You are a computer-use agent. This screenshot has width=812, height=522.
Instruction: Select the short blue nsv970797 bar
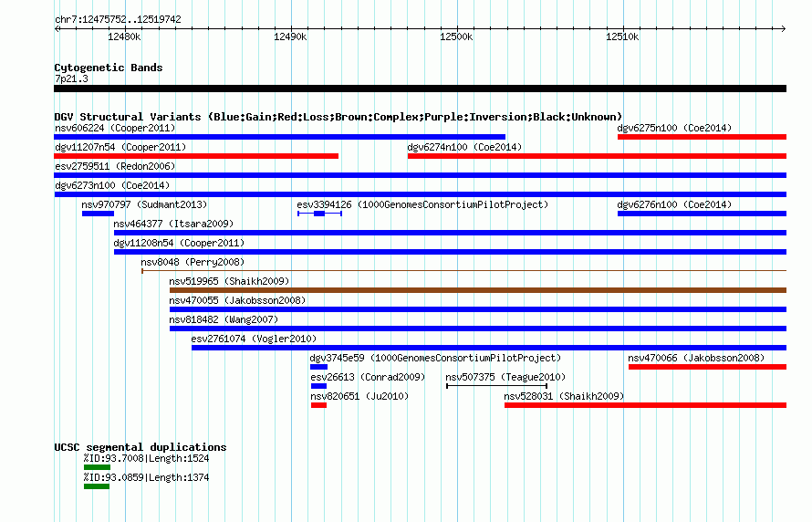point(98,214)
